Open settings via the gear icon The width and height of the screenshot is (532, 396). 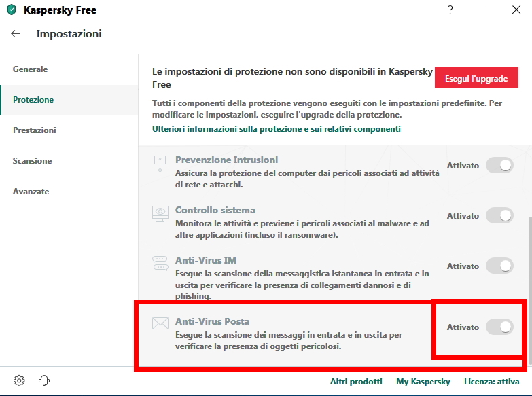tap(19, 380)
